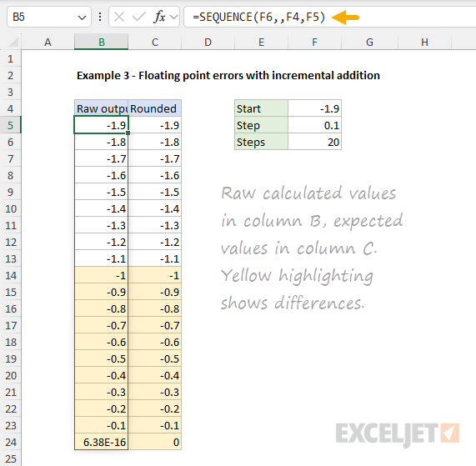Viewport: 476px width, 466px height.
Task: Select row 2 header
Action: [x=11, y=75]
